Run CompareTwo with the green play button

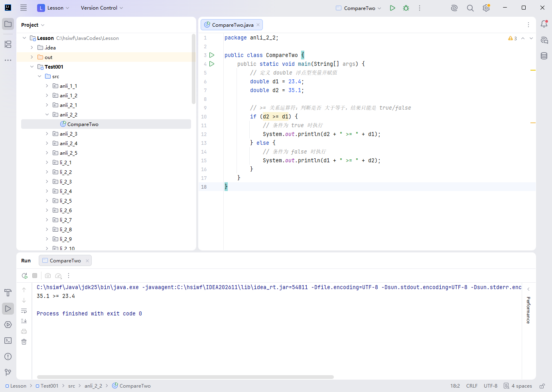[392, 8]
